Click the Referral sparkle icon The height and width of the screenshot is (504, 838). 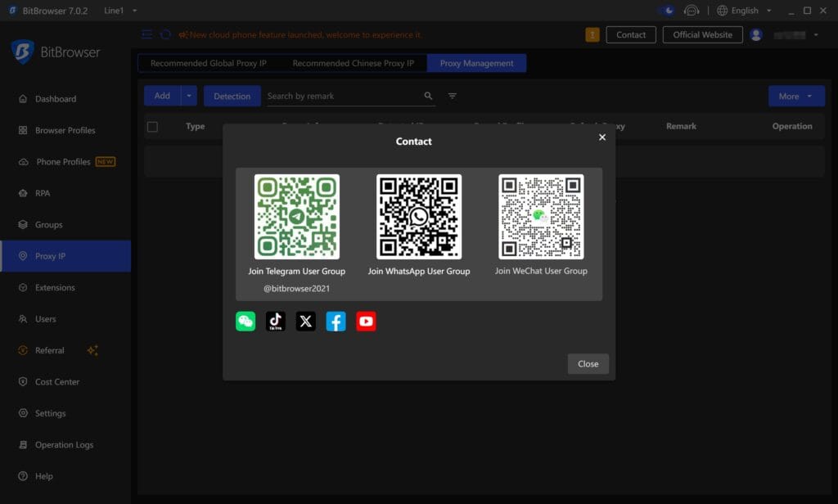pos(92,351)
